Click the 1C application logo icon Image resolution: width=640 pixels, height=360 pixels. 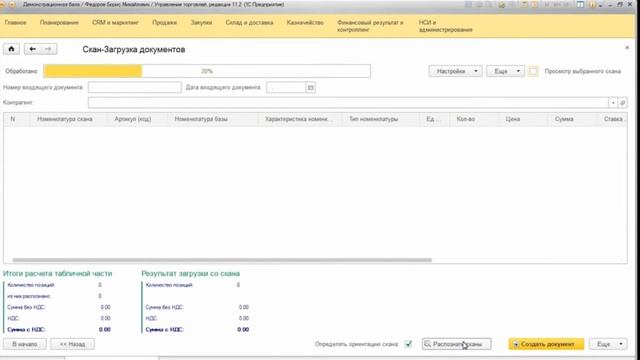(3, 4)
